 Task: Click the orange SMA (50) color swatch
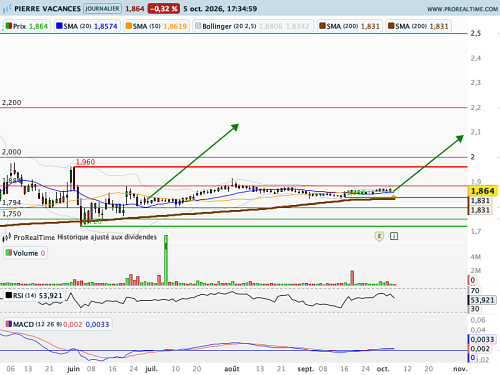pos(128,26)
